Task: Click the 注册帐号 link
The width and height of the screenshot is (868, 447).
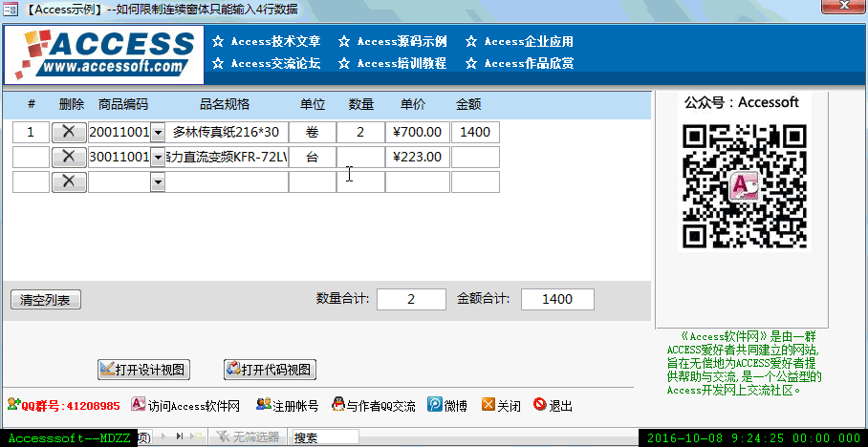Action: click(x=288, y=406)
